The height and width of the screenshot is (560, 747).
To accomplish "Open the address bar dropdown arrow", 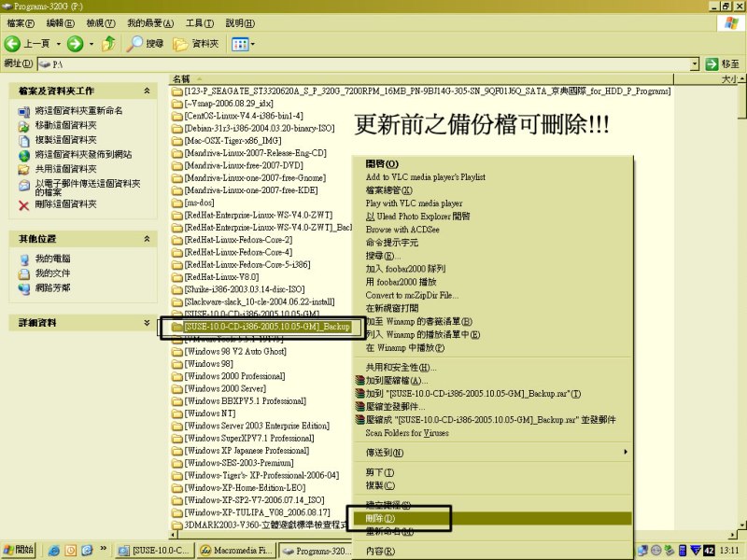I will pos(694,63).
